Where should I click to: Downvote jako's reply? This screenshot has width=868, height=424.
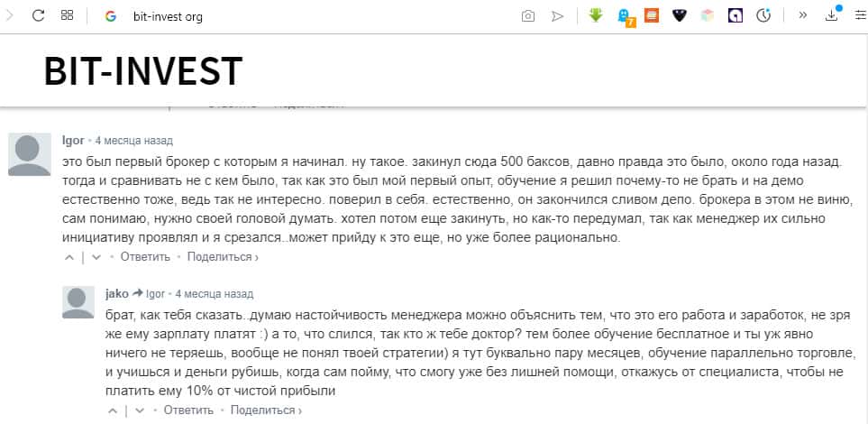tap(140, 411)
